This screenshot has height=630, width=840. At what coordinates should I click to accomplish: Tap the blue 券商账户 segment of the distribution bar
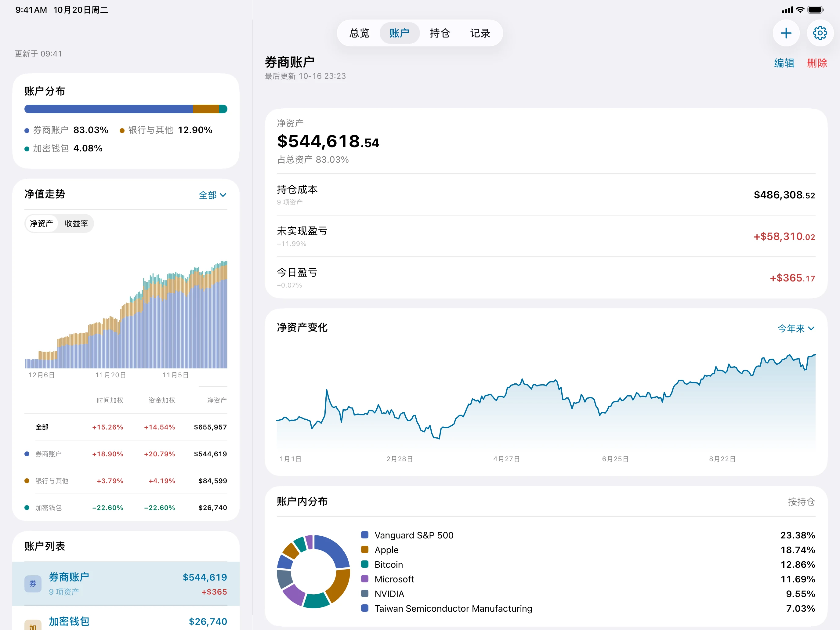pyautogui.click(x=109, y=109)
